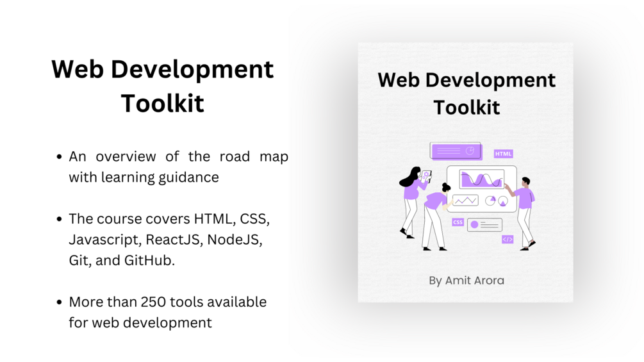This screenshot has width=644, height=362.
Task: Click the CSS tag badge icon
Action: 458,222
